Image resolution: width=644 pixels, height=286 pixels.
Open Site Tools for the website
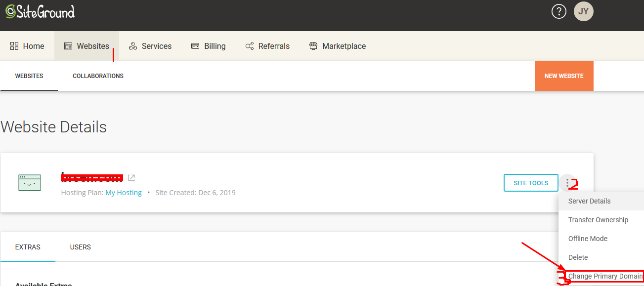[x=531, y=183]
